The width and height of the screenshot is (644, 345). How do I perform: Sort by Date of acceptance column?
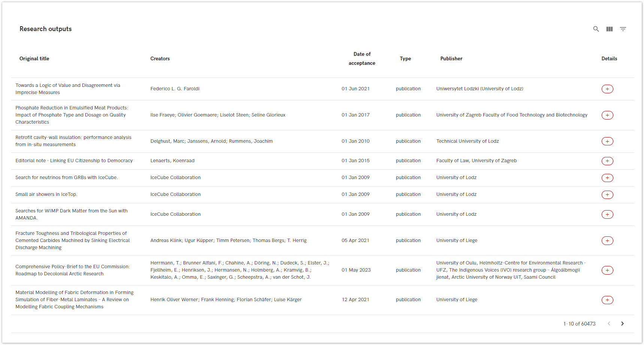click(362, 59)
